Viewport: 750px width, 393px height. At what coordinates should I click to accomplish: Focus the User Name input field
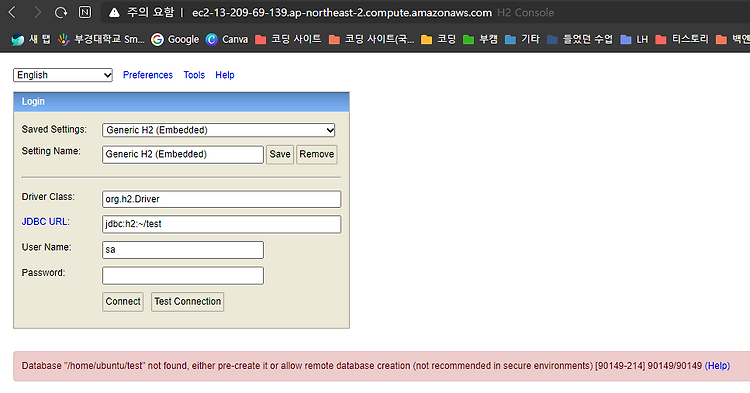pos(183,250)
